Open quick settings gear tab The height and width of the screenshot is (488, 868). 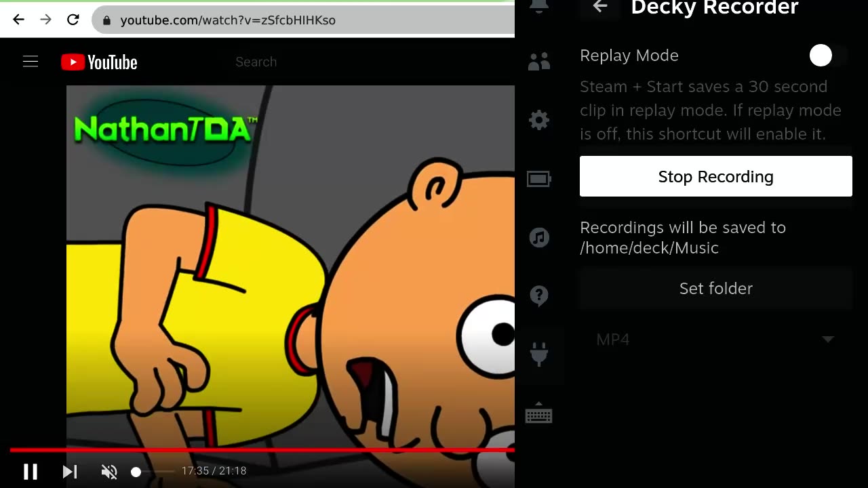tap(539, 121)
